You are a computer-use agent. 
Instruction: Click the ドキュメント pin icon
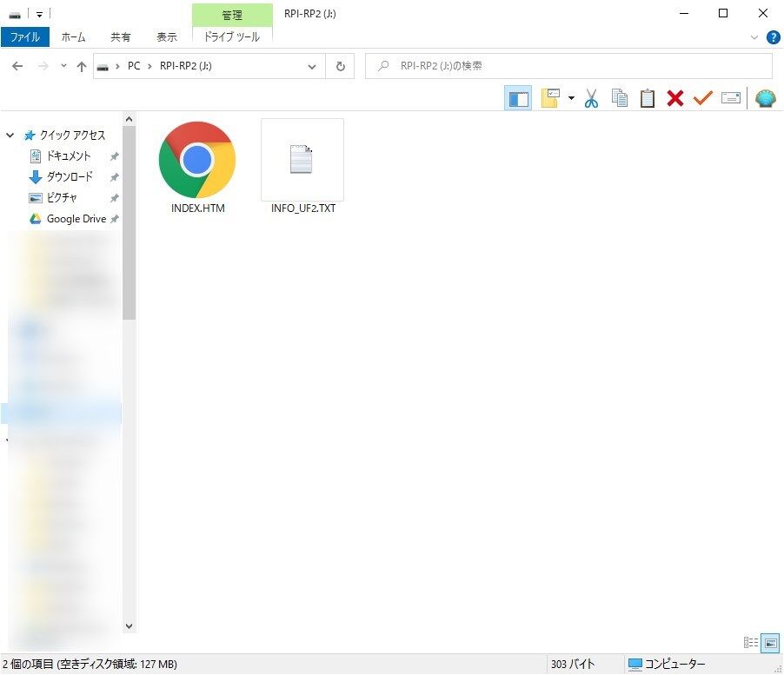pyautogui.click(x=114, y=156)
